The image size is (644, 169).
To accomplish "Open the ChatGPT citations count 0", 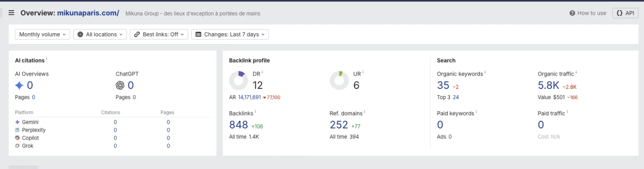I will [x=131, y=85].
